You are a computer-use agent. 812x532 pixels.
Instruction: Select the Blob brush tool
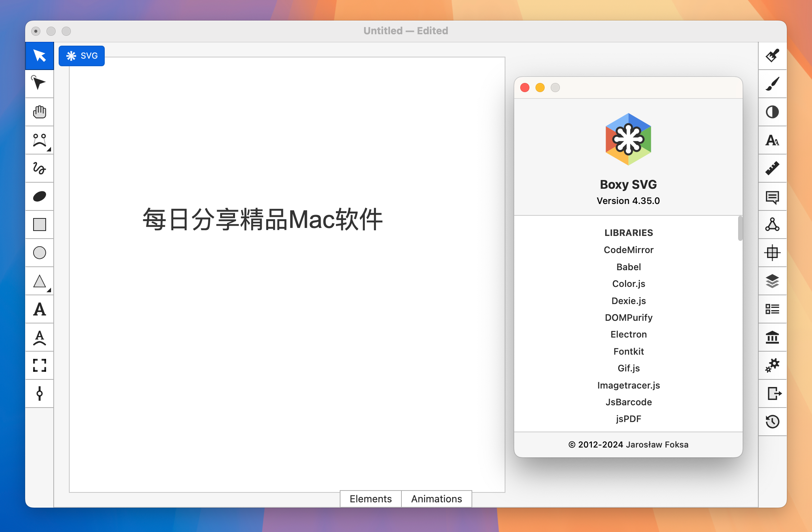pos(40,196)
